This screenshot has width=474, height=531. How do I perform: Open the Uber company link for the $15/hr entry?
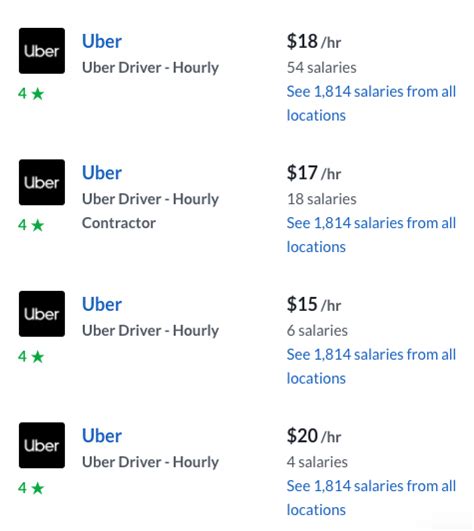click(x=102, y=304)
